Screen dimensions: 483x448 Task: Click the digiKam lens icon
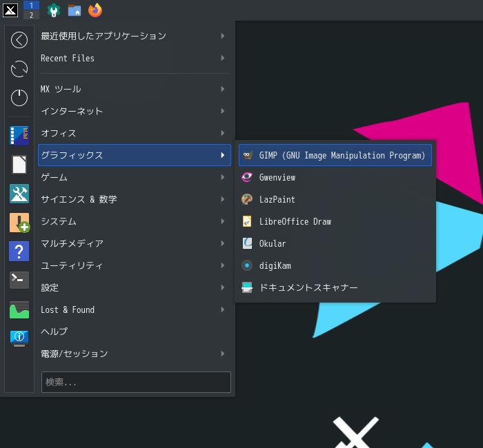[x=247, y=265]
